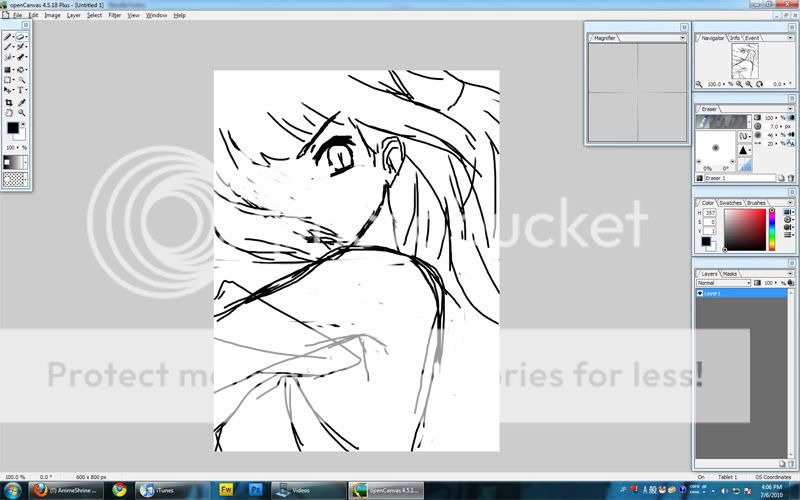This screenshot has width=800, height=500.
Task: Click the rainbow hue slider strip
Action: (772, 231)
